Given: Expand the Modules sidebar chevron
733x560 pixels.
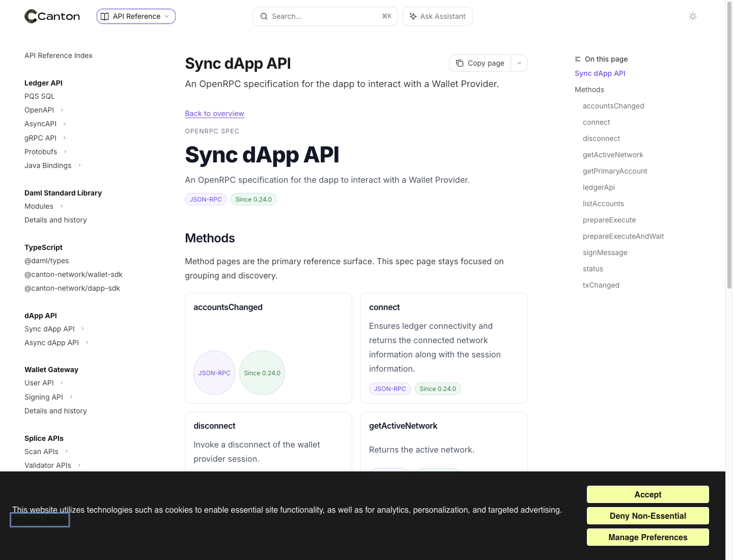Looking at the screenshot, I should [x=62, y=206].
